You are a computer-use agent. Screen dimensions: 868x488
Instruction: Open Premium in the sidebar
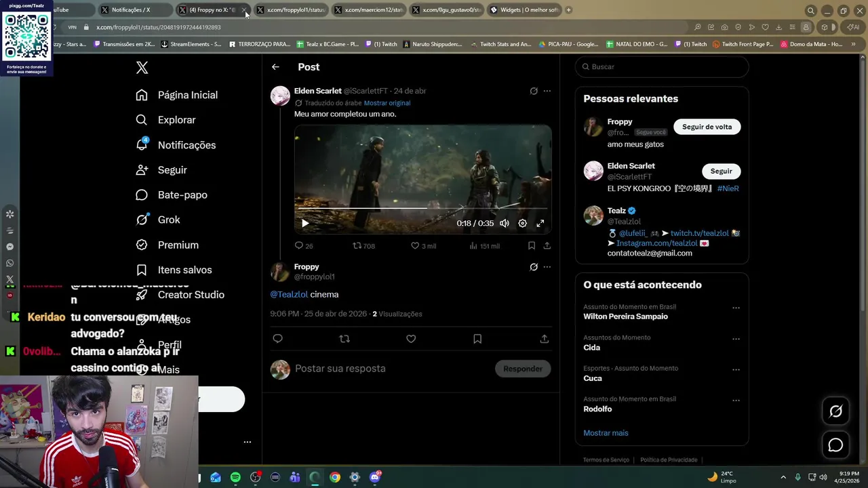tap(167, 245)
